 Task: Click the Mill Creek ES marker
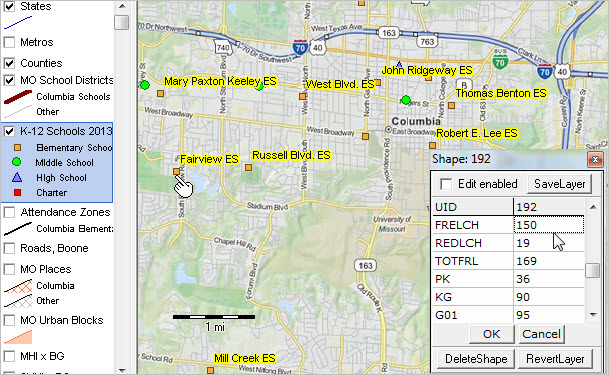[210, 370]
